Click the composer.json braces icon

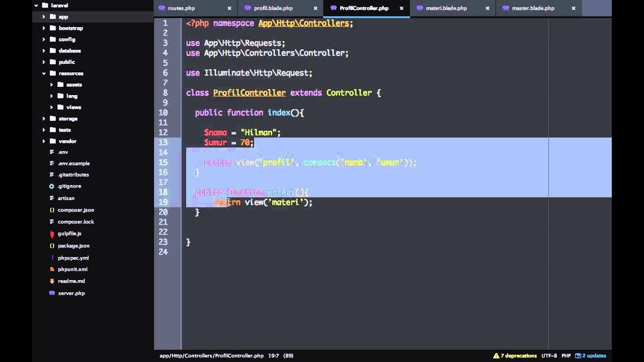pos(52,210)
